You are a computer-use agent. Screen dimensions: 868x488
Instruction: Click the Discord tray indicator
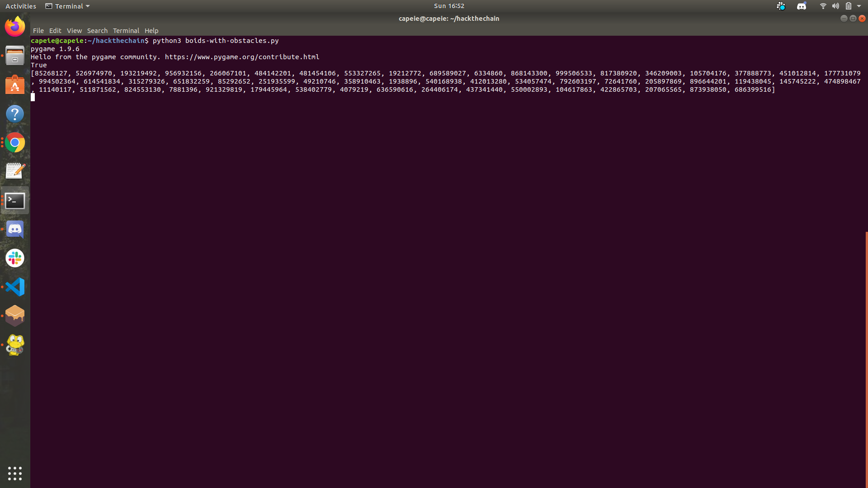click(802, 6)
